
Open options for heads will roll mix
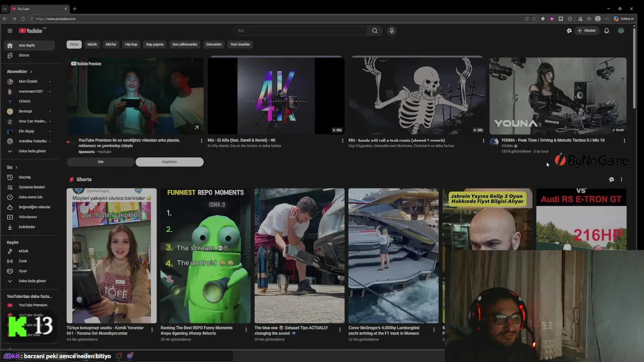click(x=484, y=141)
